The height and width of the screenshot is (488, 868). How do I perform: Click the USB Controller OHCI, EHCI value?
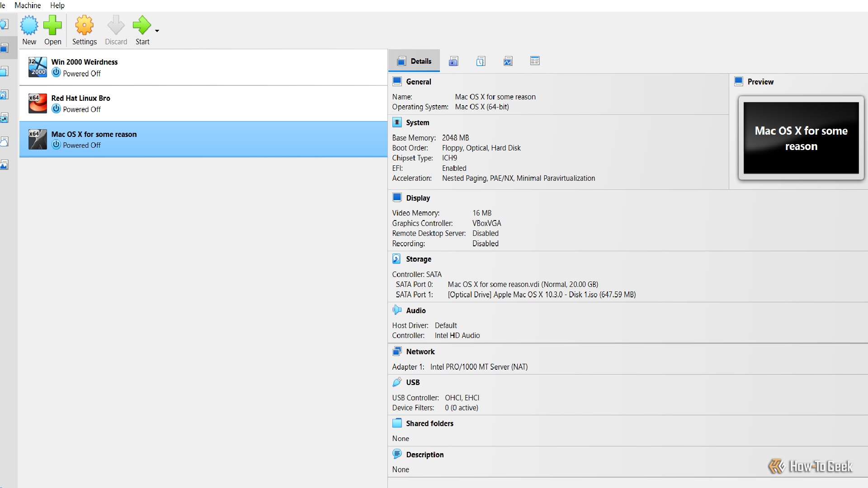point(462,398)
